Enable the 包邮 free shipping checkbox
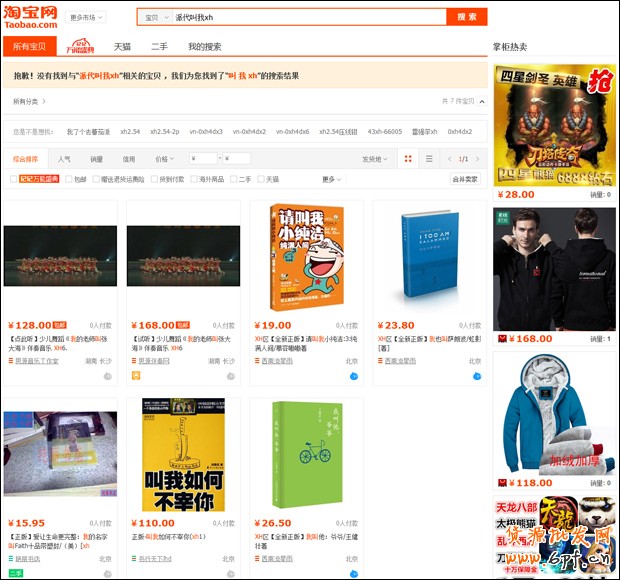The width and height of the screenshot is (620, 580). (x=69, y=179)
